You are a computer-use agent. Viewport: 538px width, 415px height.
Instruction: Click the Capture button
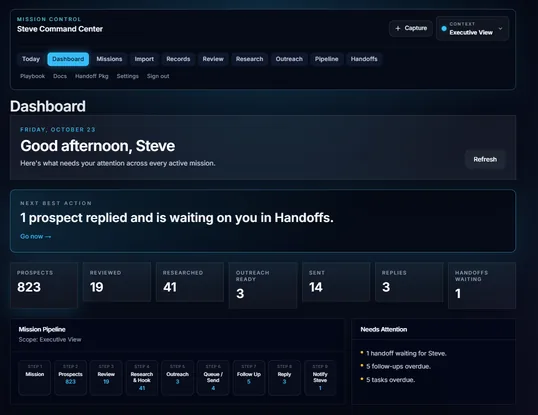tap(411, 28)
